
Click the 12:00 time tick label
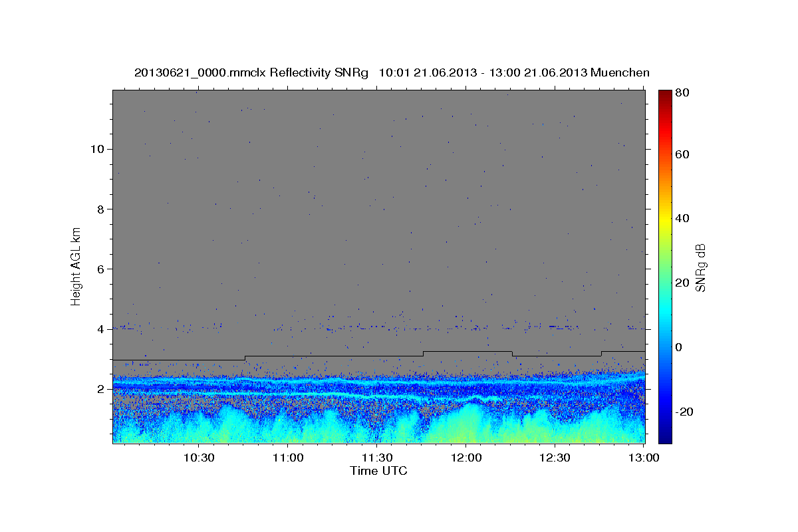(466, 458)
